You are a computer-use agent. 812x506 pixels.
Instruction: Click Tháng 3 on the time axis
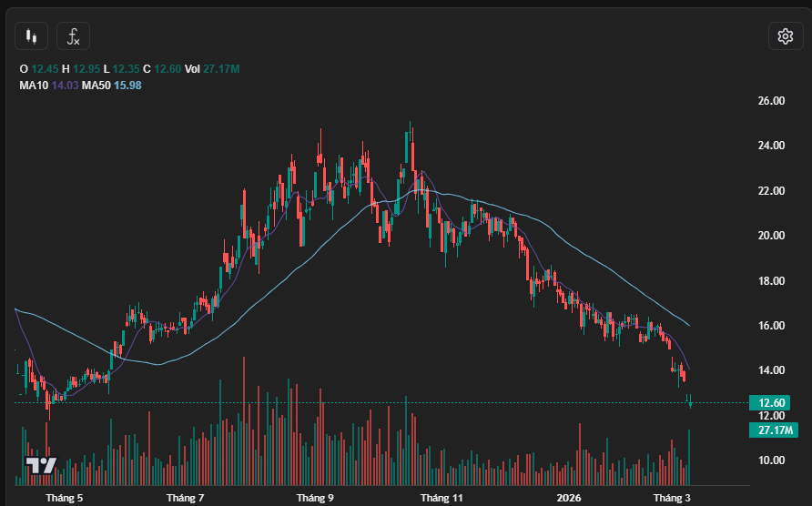(673, 498)
